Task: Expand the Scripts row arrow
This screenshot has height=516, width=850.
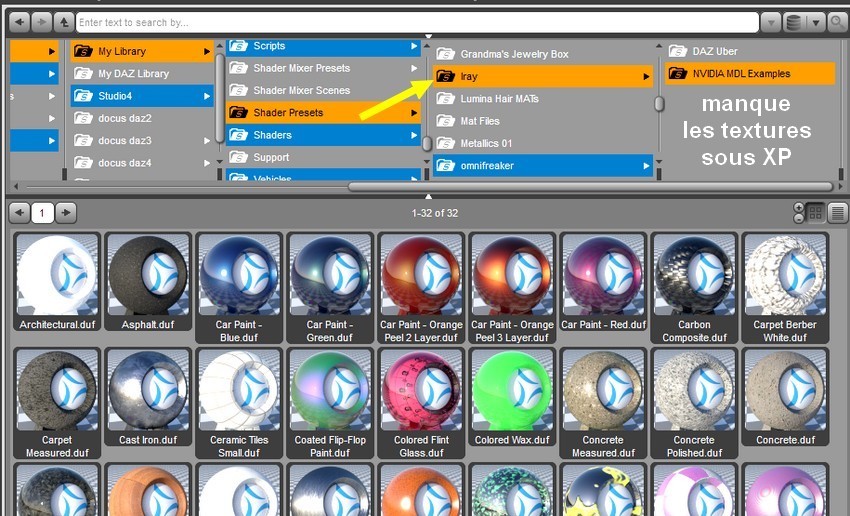Action: tap(414, 47)
